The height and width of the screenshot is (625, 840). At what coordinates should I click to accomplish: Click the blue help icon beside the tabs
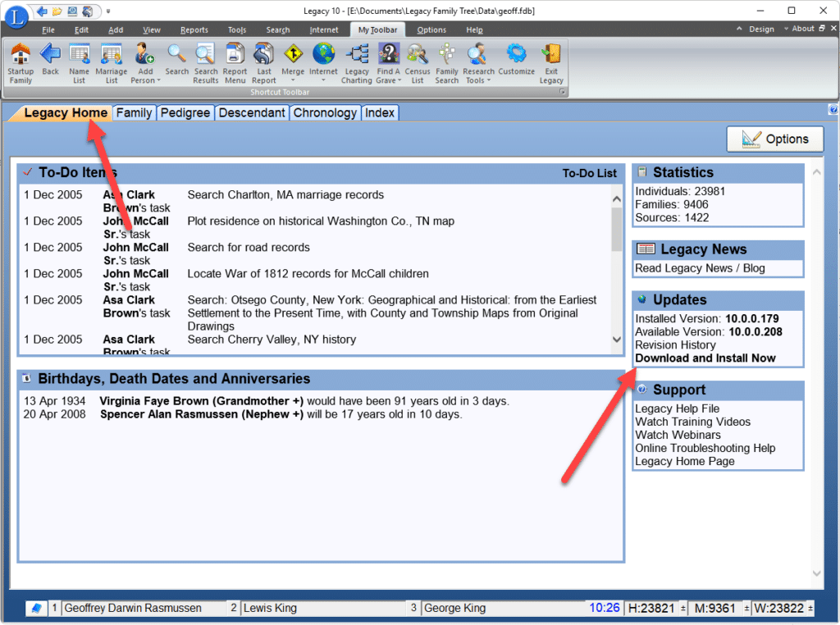[833, 109]
